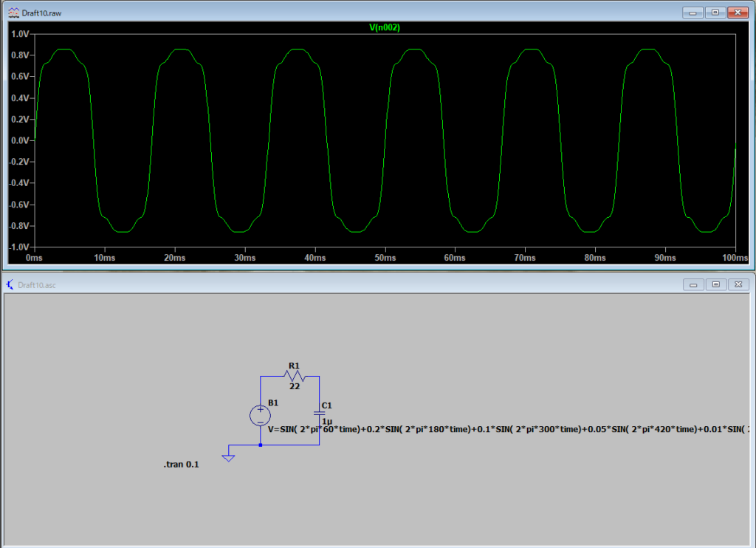Close the Draft10.raw waveform window

coord(737,13)
